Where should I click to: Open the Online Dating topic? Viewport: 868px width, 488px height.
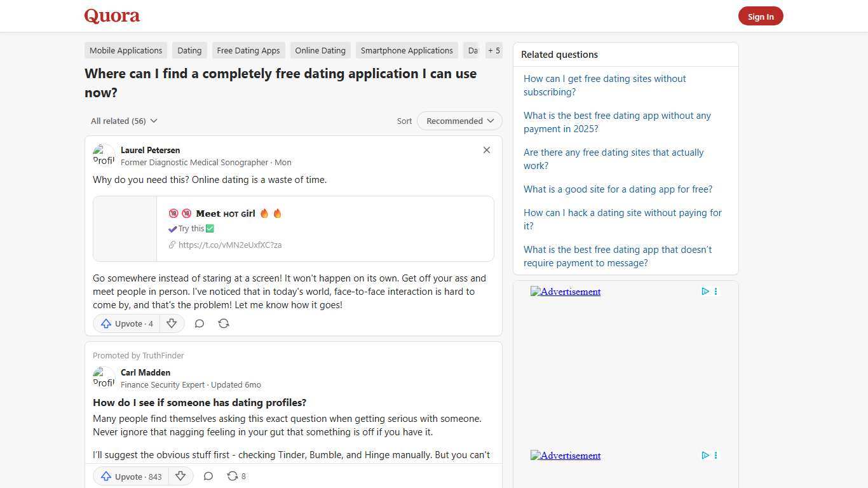[x=320, y=50]
